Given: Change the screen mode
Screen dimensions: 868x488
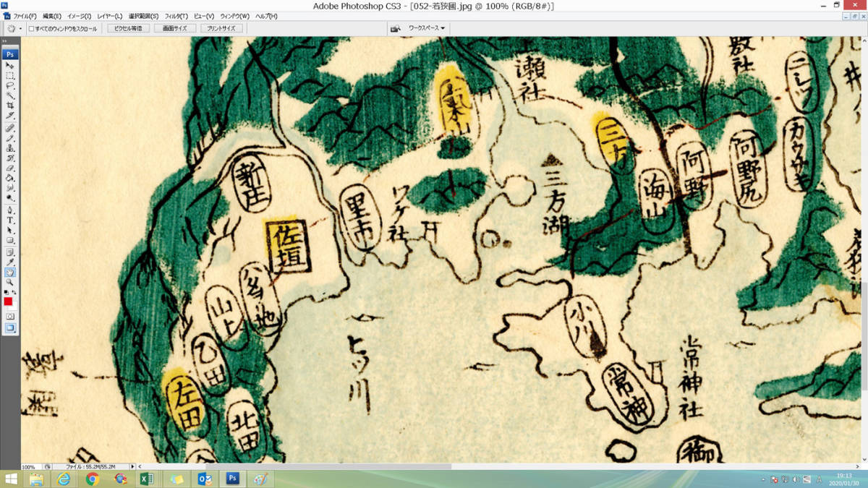Looking at the screenshot, I should [x=10, y=328].
